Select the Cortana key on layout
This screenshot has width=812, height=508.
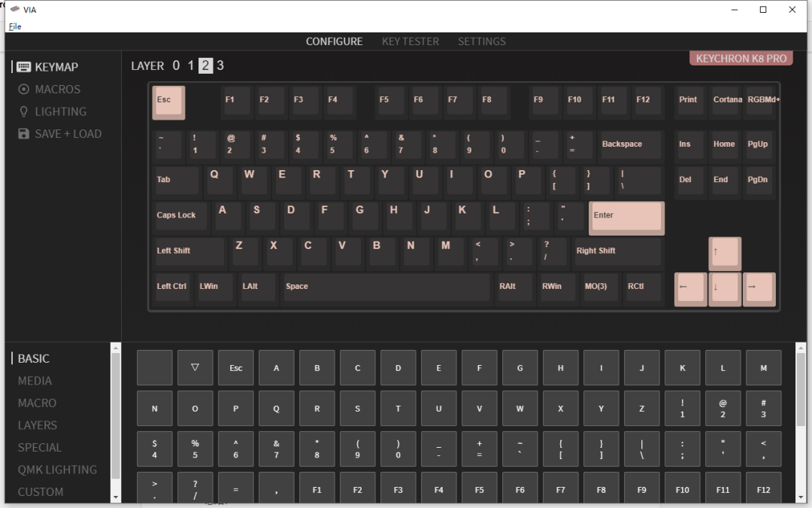pos(725,101)
